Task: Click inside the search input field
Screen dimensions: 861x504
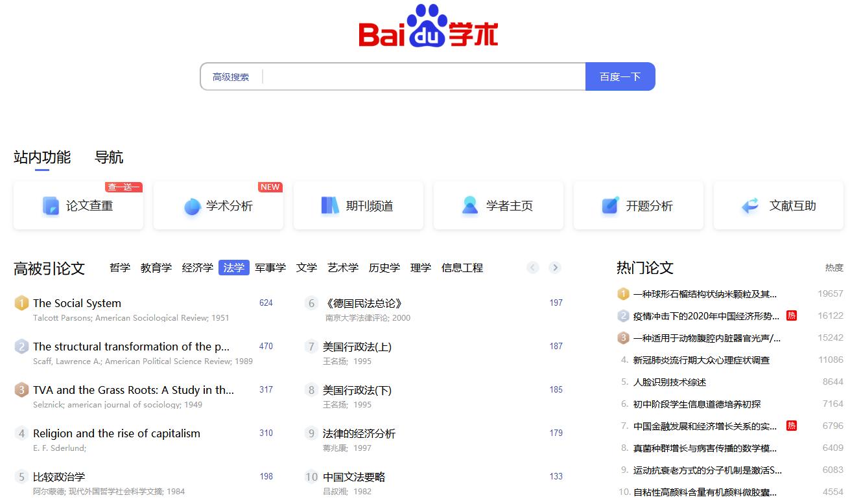Action: [421, 76]
